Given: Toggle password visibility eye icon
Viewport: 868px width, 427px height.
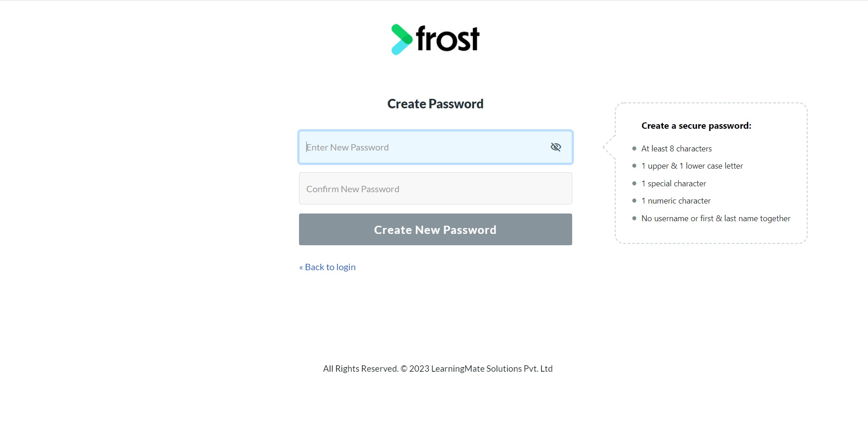Looking at the screenshot, I should pos(555,147).
